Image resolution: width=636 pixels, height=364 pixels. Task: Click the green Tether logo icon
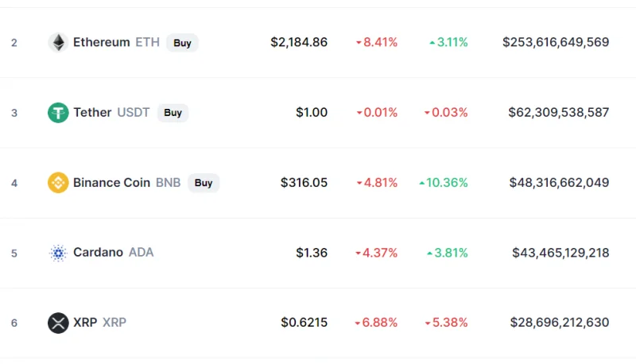point(58,112)
